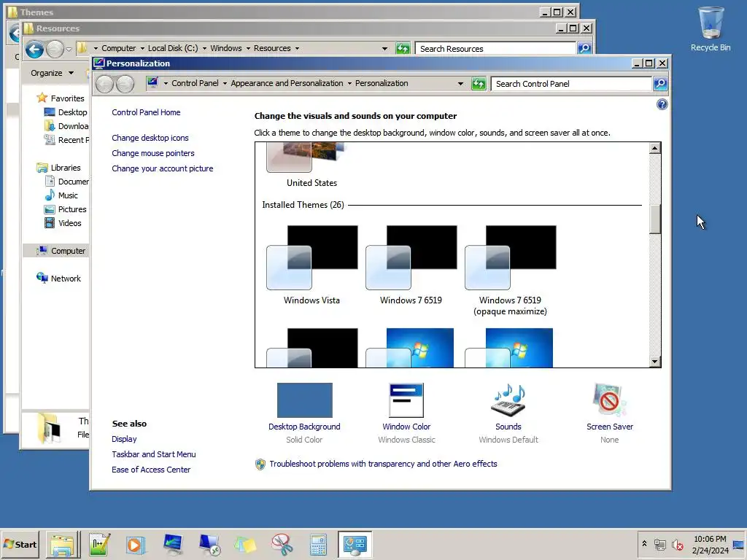This screenshot has height=560, width=747.
Task: Open Windows Explorer from the taskbar
Action: click(63, 545)
